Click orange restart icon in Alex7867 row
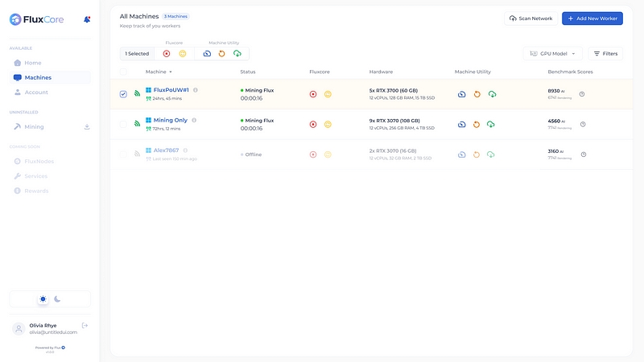644x362 pixels. pyautogui.click(x=477, y=154)
